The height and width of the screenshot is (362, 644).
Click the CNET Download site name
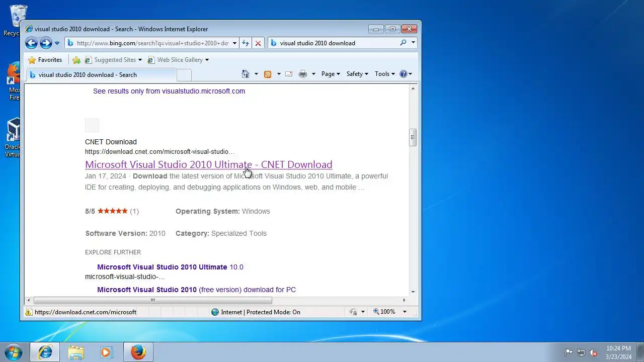click(111, 142)
